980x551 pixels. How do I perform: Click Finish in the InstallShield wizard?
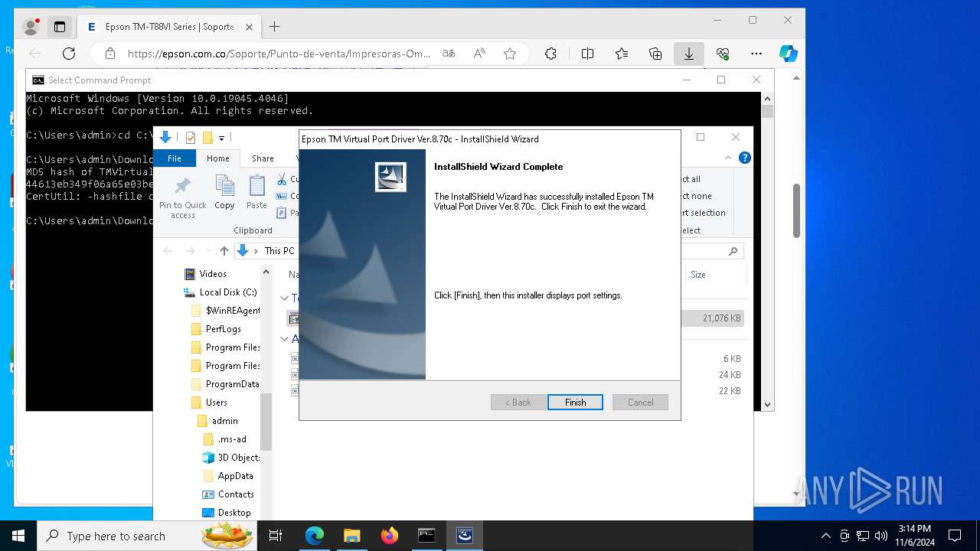(x=575, y=402)
